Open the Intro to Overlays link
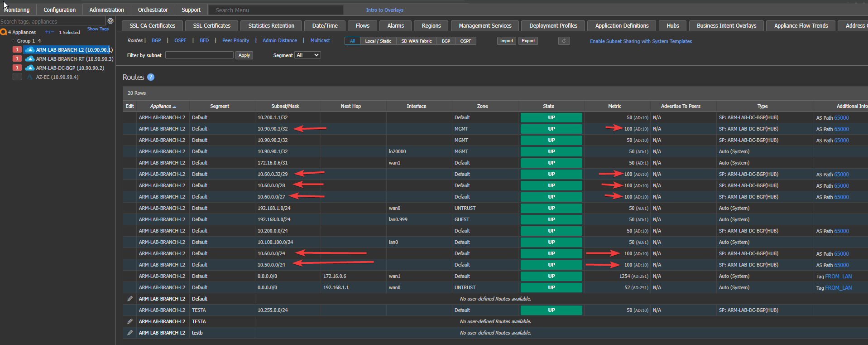Image resolution: width=868 pixels, height=345 pixels. tap(384, 10)
